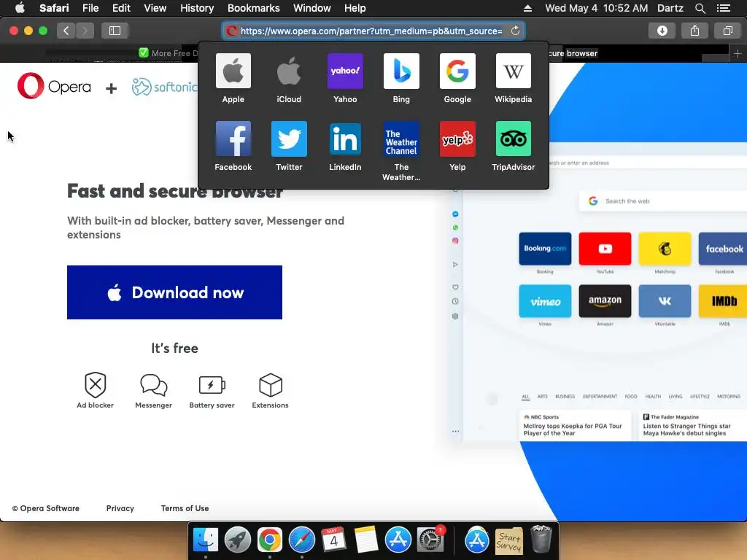
Task: Click the Fast and secure browser heading
Action: (175, 191)
